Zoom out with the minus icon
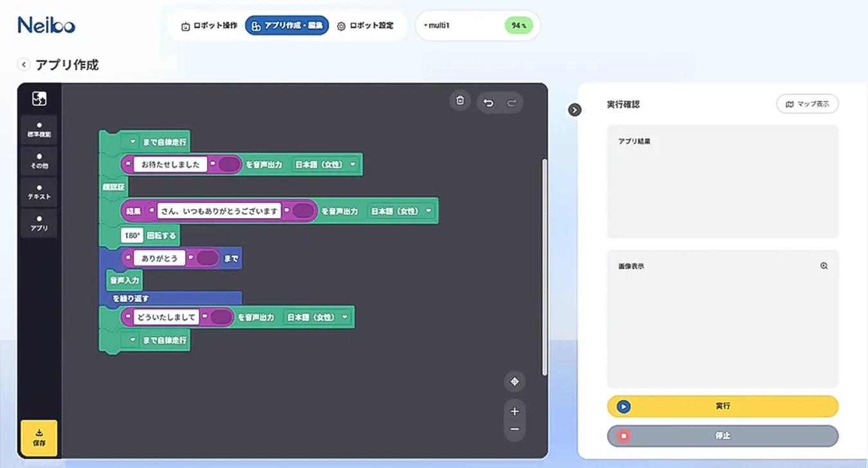This screenshot has height=468, width=868. [514, 429]
